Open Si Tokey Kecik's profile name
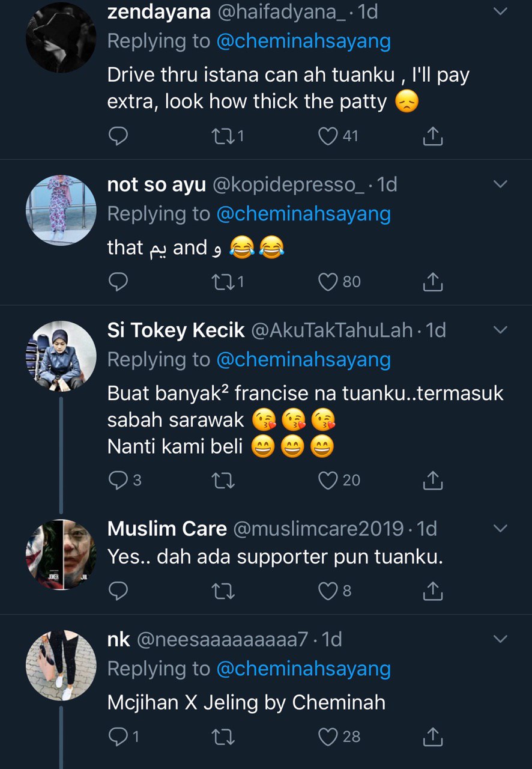The height and width of the screenshot is (769, 532). click(x=176, y=330)
